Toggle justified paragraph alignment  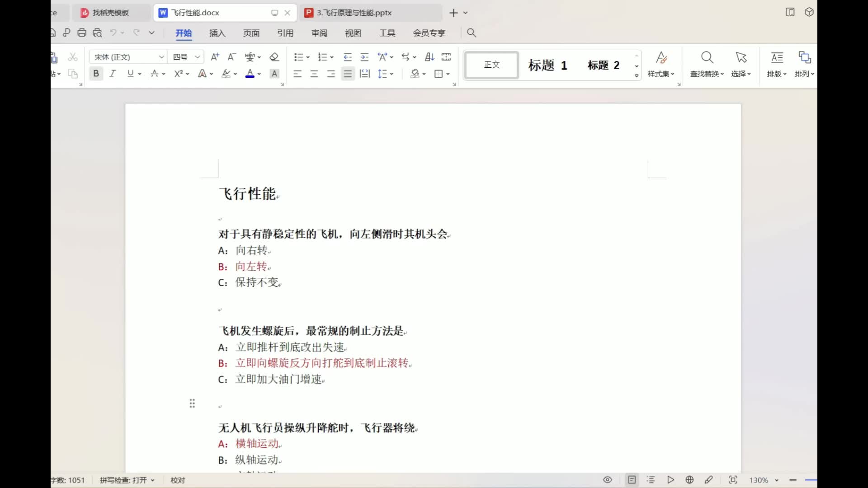348,74
